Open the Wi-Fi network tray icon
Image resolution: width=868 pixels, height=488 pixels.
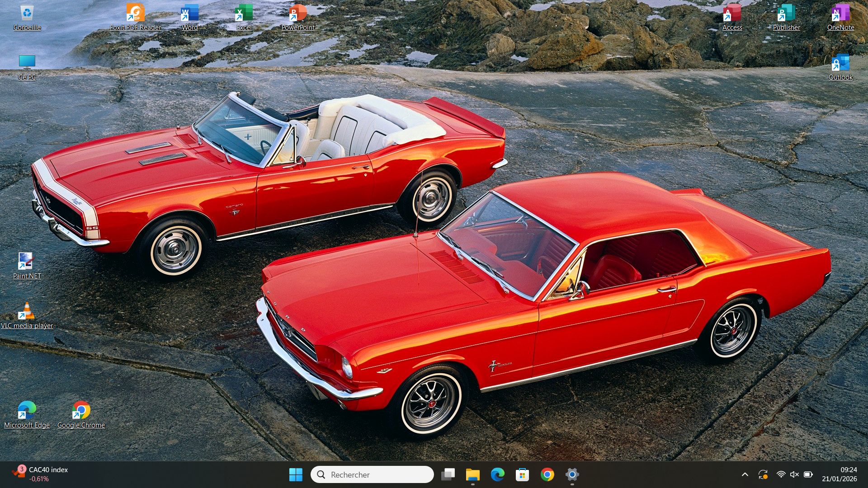781,474
